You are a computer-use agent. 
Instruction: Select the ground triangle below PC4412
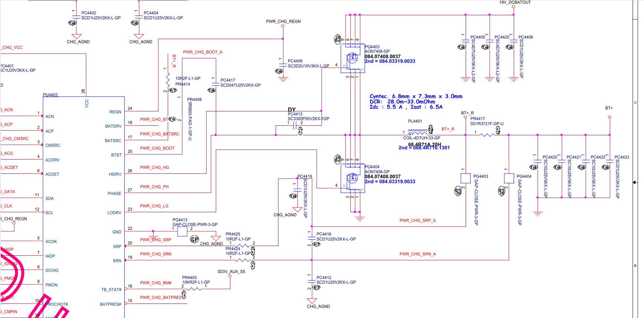click(x=312, y=301)
